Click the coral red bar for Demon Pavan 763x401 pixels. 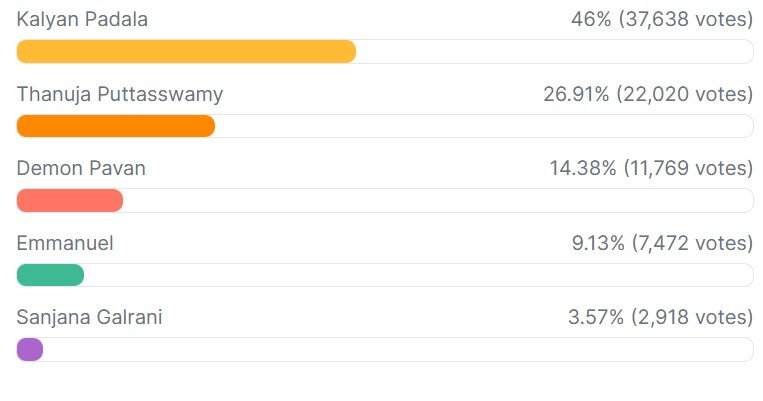pos(70,200)
